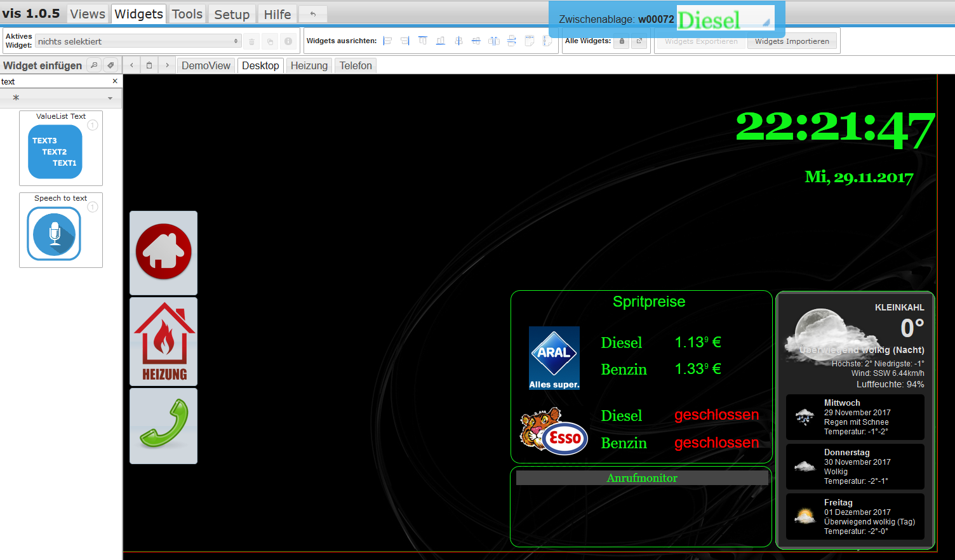Viewport: 955px width, 560px height.
Task: Click the Esso Benzin label
Action: (x=624, y=443)
